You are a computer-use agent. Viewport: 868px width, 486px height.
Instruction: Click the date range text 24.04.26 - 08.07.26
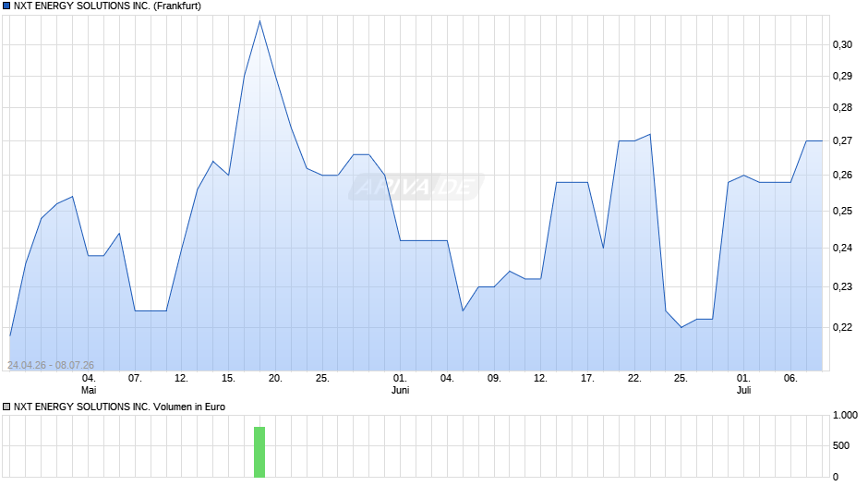point(51,365)
